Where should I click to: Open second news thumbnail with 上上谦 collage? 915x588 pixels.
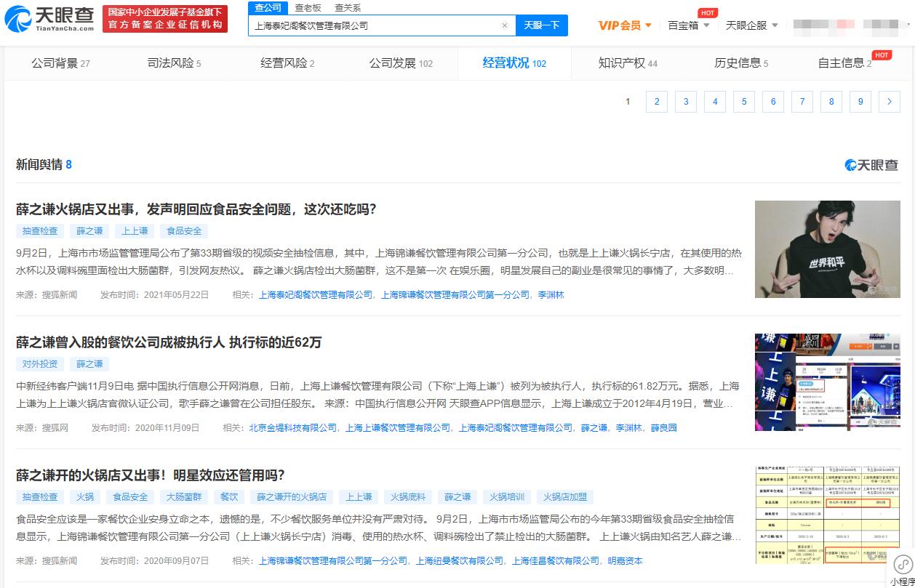[828, 382]
